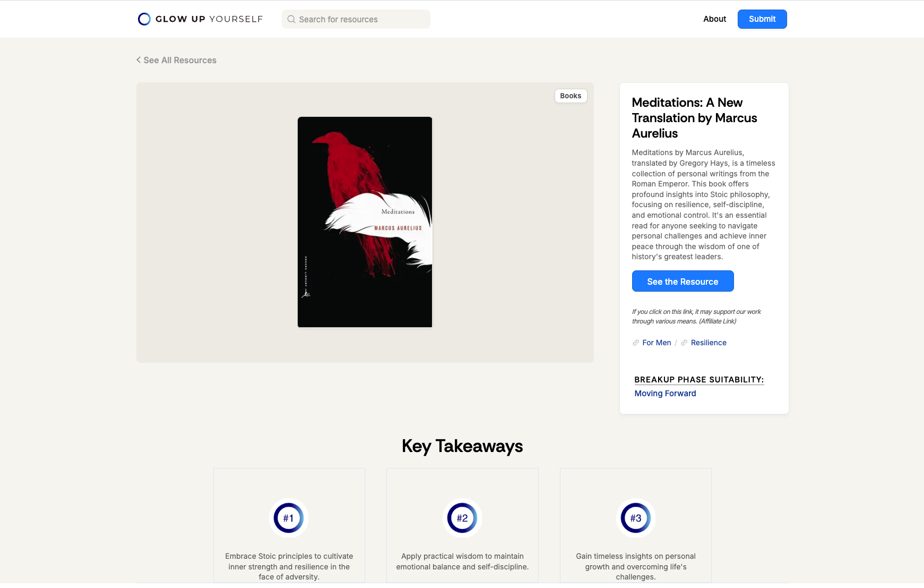Click the affiliate link disclaimer text
The image size is (924, 588).
coord(696,317)
